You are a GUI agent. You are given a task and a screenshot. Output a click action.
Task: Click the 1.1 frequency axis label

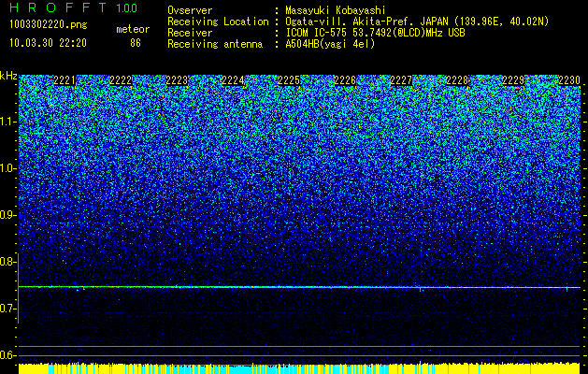click(7, 122)
